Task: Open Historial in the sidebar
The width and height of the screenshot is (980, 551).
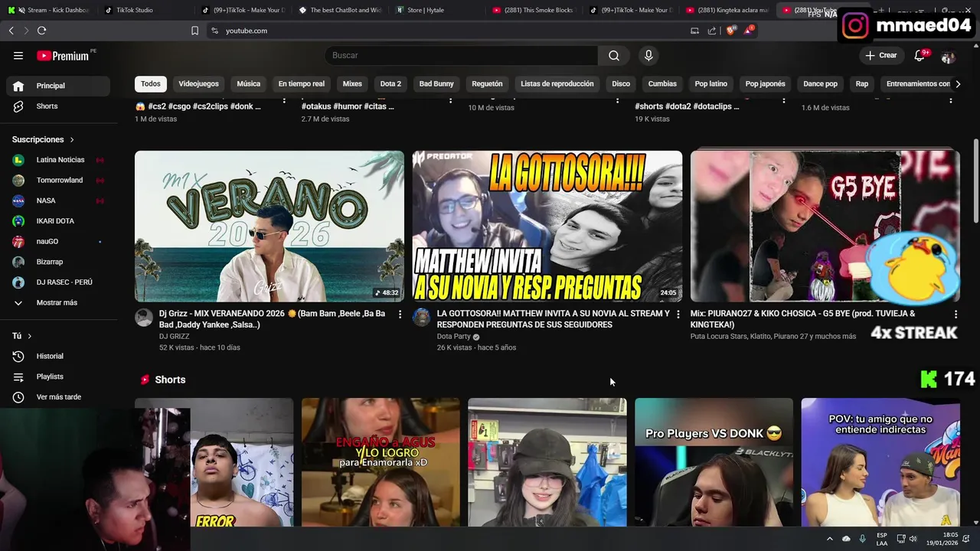Action: point(58,356)
